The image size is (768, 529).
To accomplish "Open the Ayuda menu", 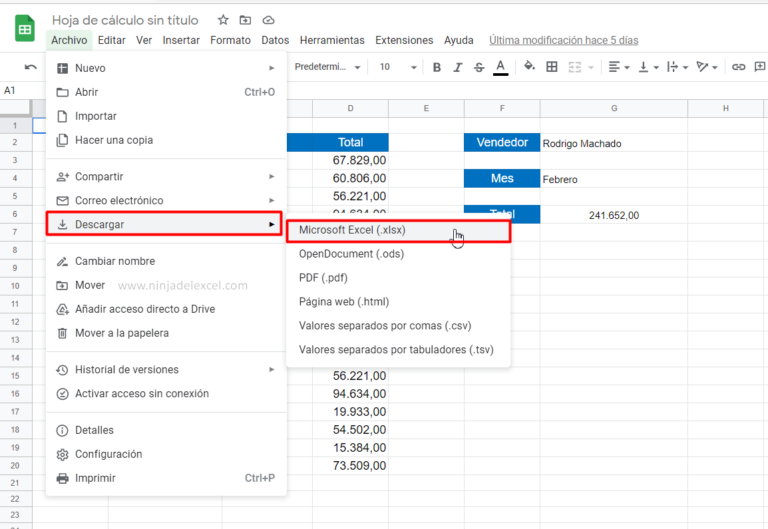I will 458,40.
